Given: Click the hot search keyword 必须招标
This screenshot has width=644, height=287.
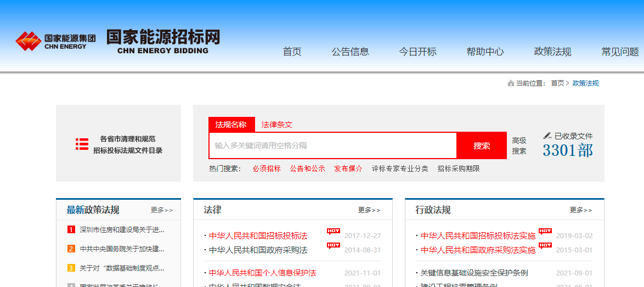Looking at the screenshot, I should [x=267, y=168].
